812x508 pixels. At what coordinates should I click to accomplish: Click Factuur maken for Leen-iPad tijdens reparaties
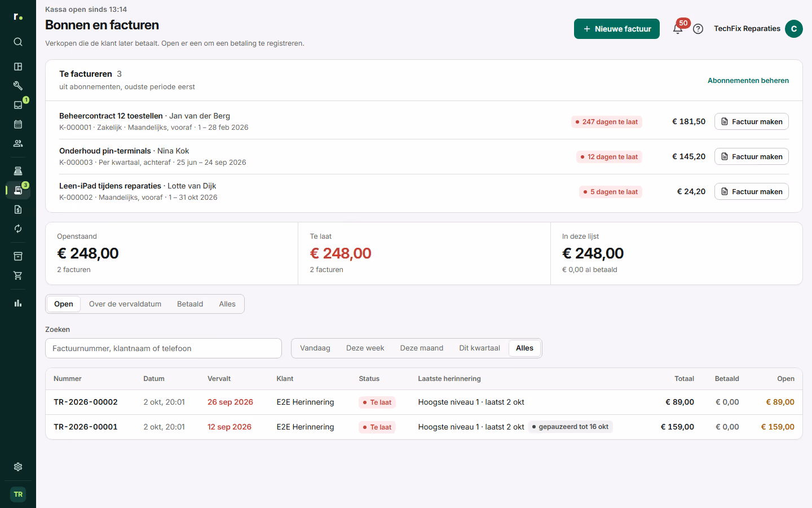[752, 191]
